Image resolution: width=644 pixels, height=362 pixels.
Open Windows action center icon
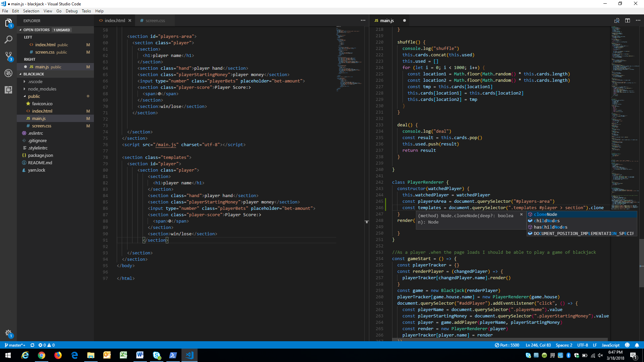click(633, 355)
